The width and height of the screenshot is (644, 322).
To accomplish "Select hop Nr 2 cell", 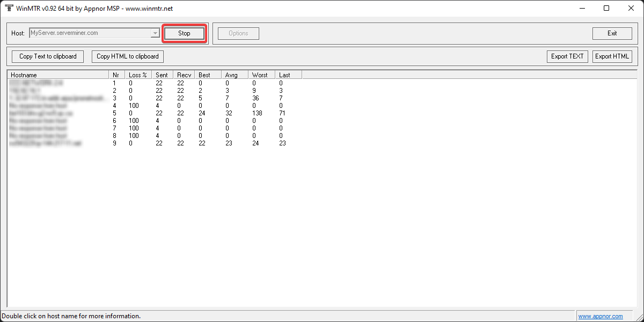I will pyautogui.click(x=114, y=91).
